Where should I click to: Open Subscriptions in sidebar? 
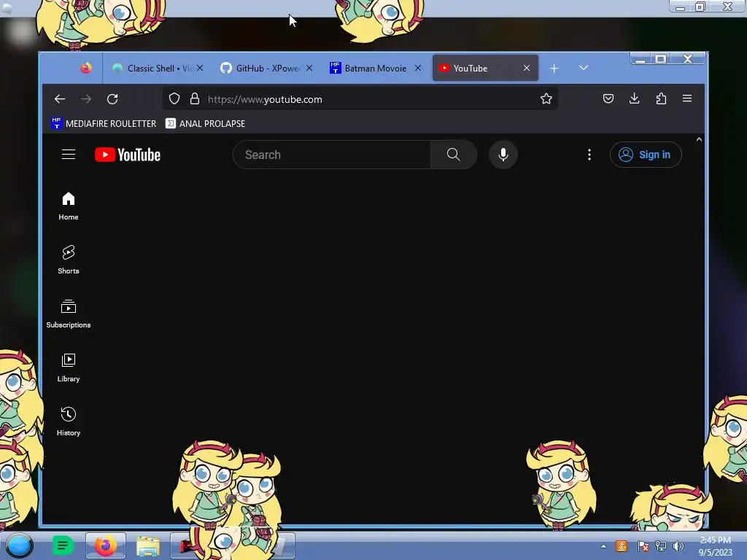[69, 314]
